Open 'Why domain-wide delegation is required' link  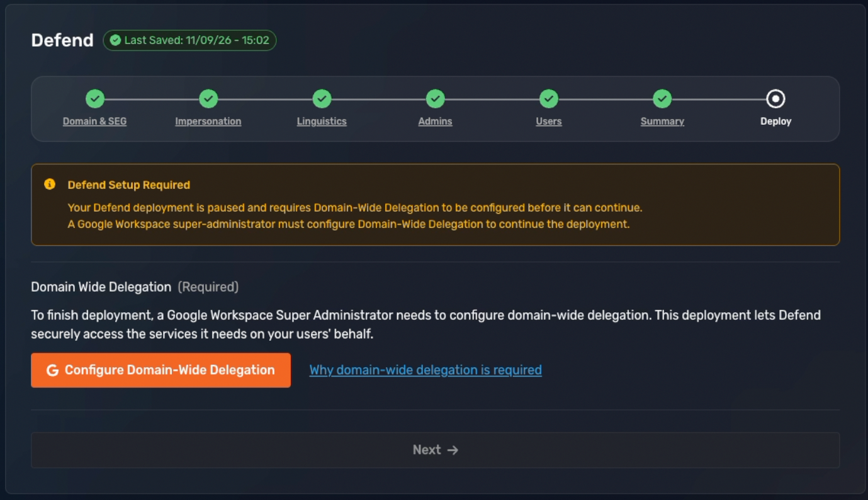[x=426, y=370]
